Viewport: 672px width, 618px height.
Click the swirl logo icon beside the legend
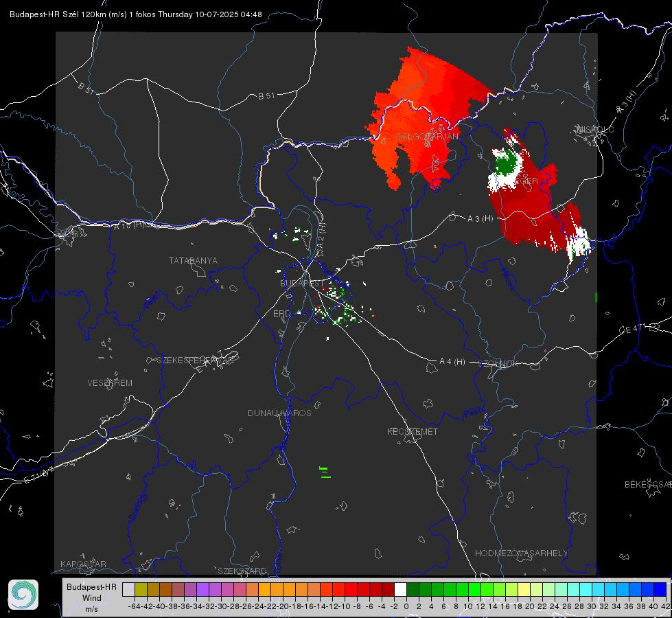tap(23, 595)
